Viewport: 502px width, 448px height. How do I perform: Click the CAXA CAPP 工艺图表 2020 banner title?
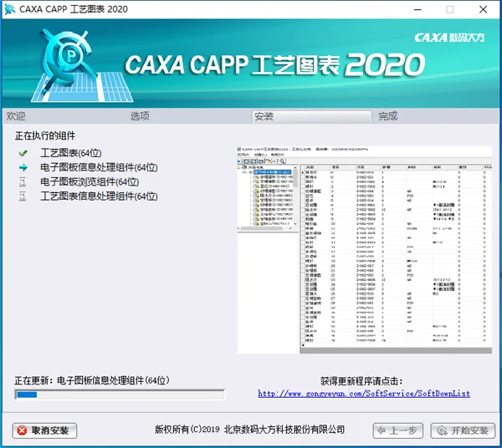pos(274,65)
